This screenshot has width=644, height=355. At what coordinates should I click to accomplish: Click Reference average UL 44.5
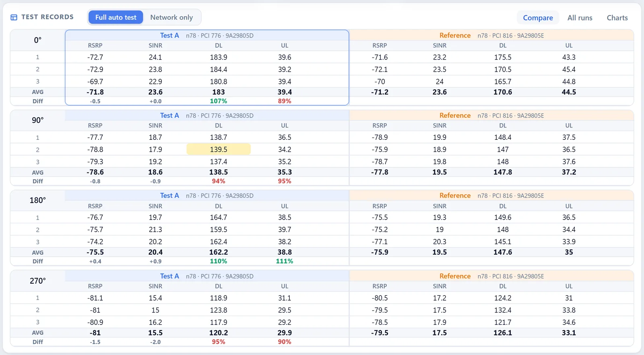pos(569,92)
